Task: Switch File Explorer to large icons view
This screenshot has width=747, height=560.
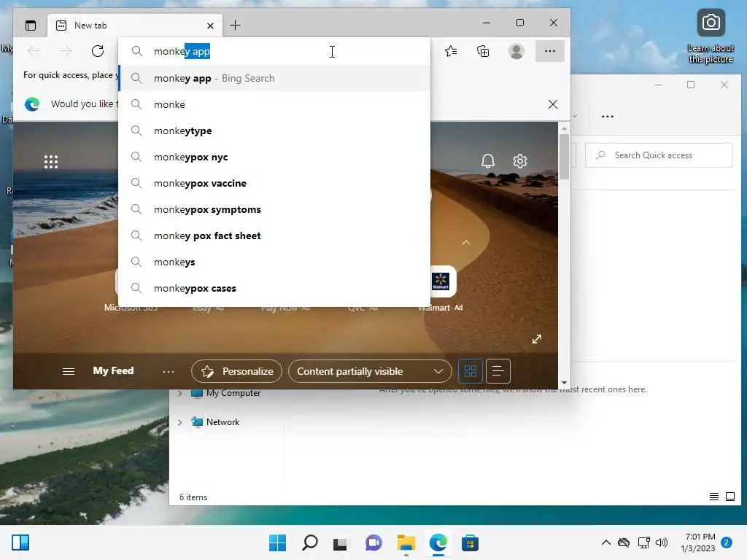Action: click(x=729, y=497)
